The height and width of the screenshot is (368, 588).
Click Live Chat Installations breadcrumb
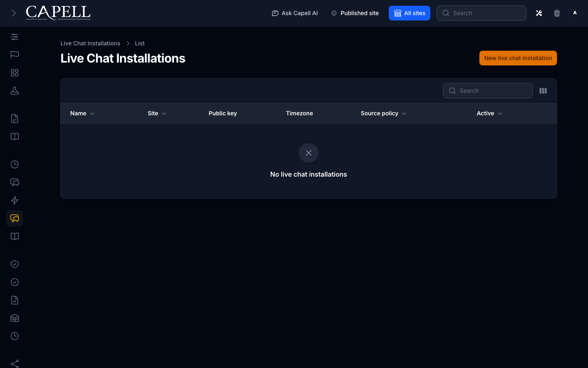click(x=90, y=43)
